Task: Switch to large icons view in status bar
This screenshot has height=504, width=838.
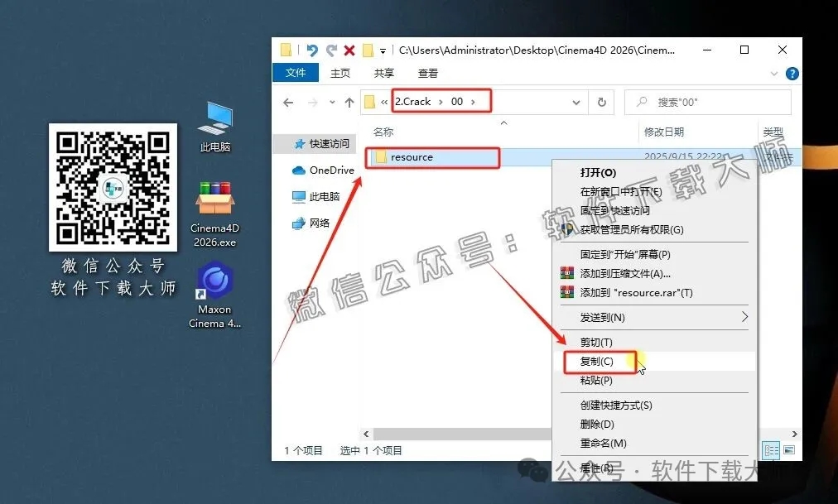Action: [791, 449]
